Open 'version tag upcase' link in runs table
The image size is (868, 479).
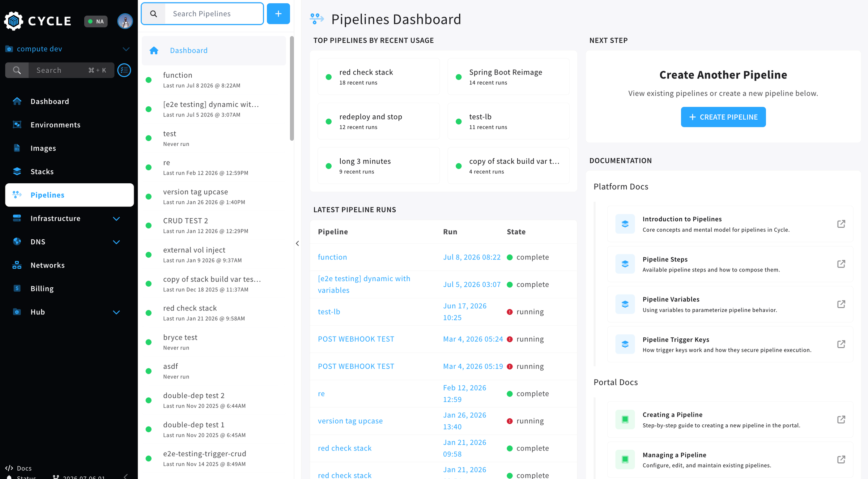[350, 421]
